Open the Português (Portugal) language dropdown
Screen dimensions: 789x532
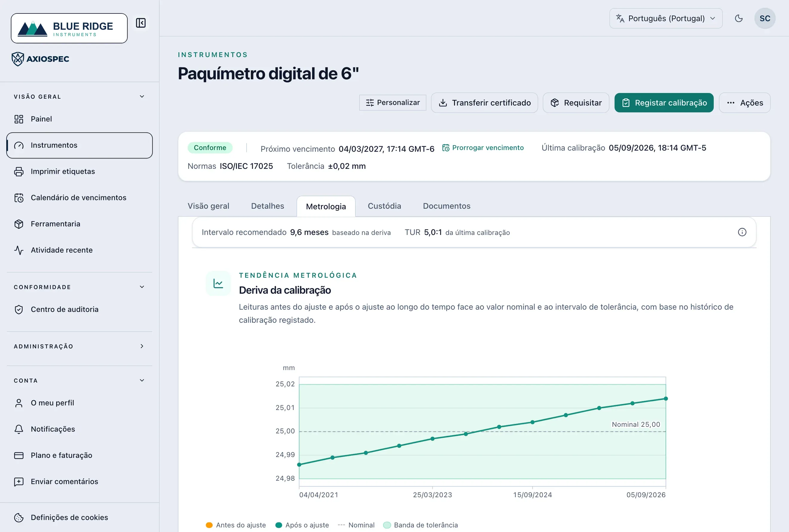[x=666, y=18]
